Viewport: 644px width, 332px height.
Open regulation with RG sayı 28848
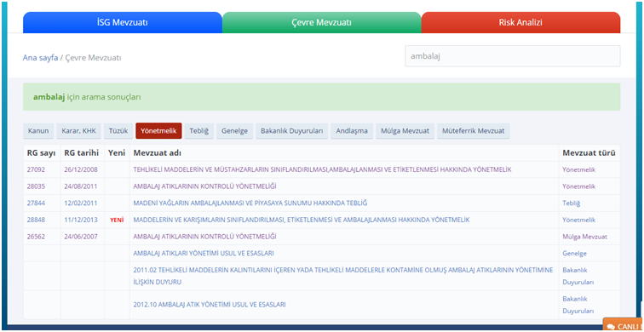point(36,220)
